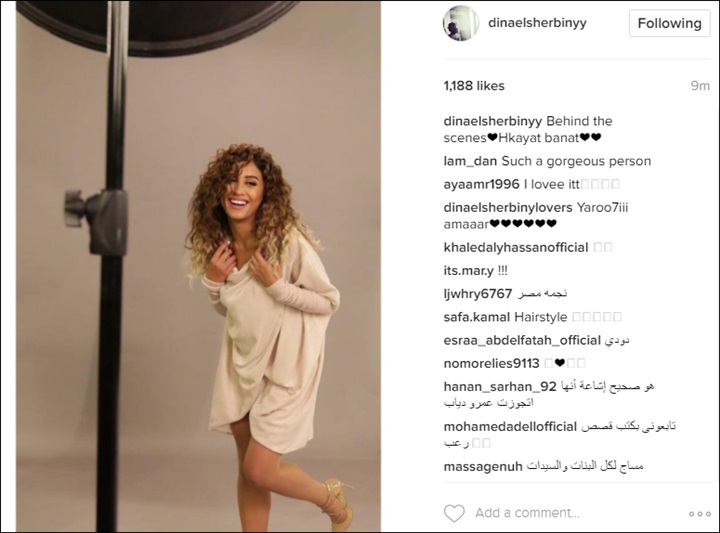The width and height of the screenshot is (720, 533).
Task: Open dinaelsherbinyy profile picture avatar
Action: point(461,23)
